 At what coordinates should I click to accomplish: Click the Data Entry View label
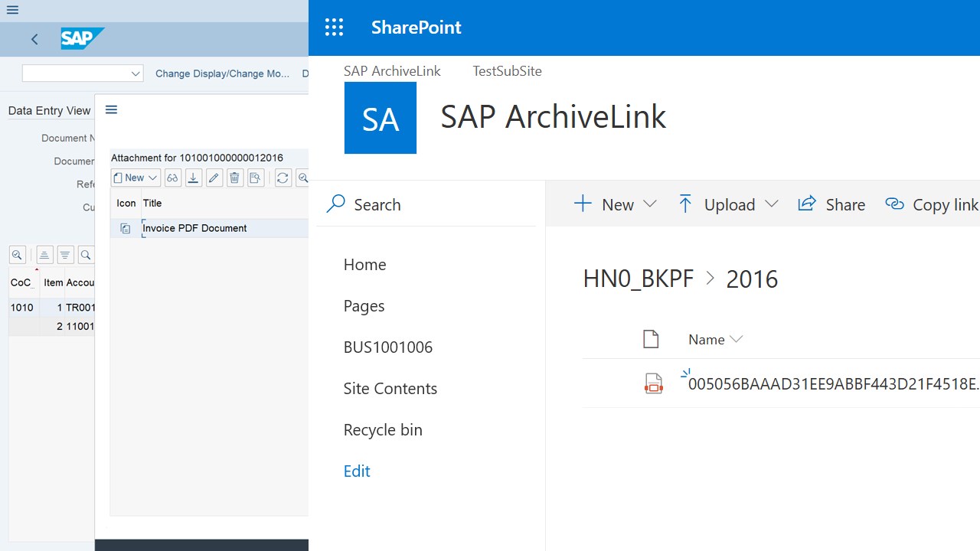click(x=49, y=111)
